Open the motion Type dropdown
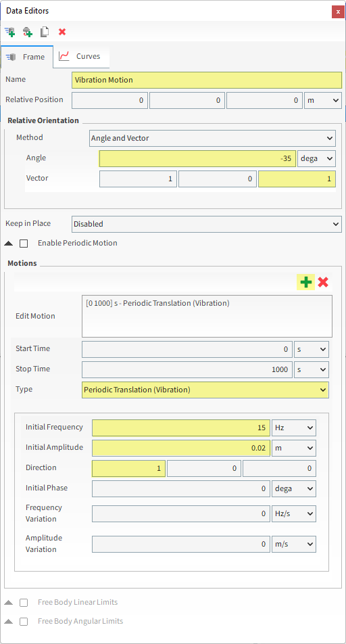This screenshot has width=346, height=644. pyautogui.click(x=205, y=390)
